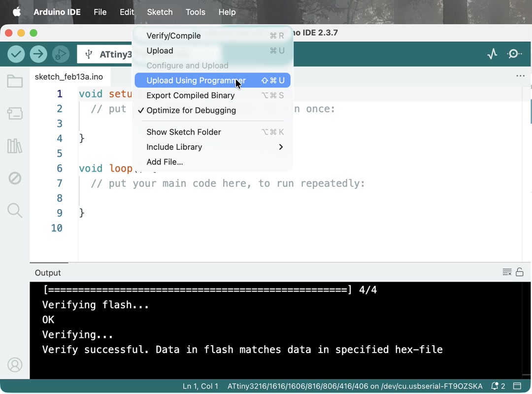Clear the output panel with the clear icon
This screenshot has height=394, width=532.
[507, 272]
